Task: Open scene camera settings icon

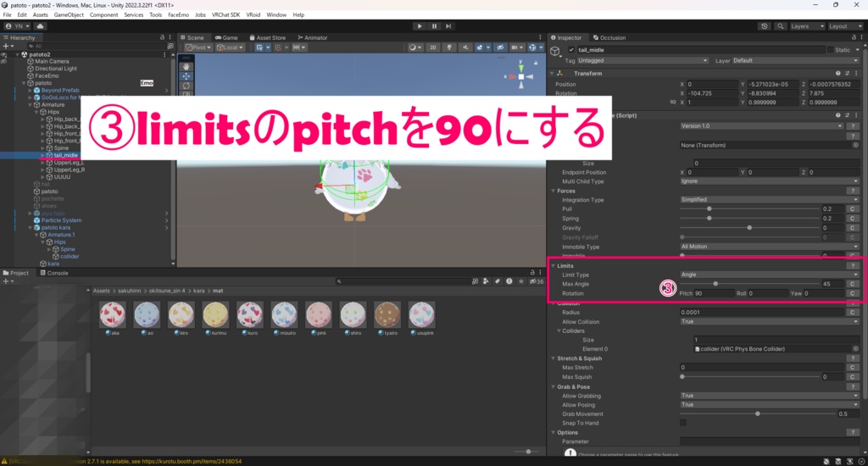Action: tap(516, 47)
